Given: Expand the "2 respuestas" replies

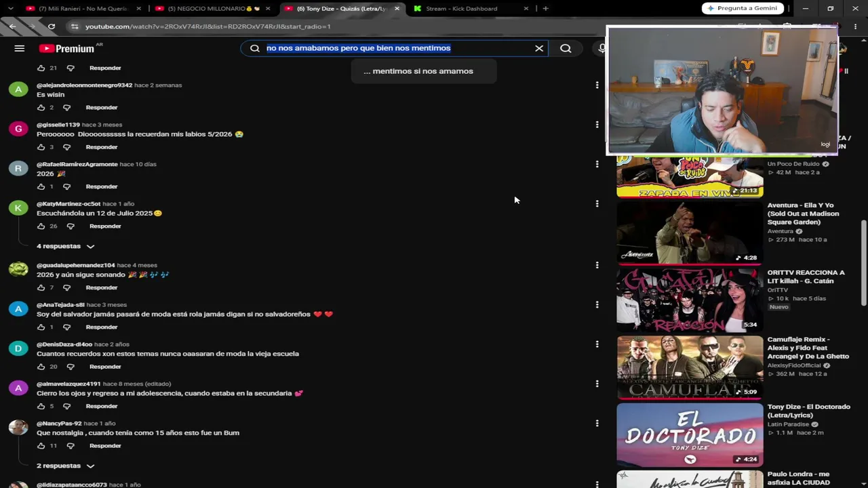Looking at the screenshot, I should click(65, 466).
